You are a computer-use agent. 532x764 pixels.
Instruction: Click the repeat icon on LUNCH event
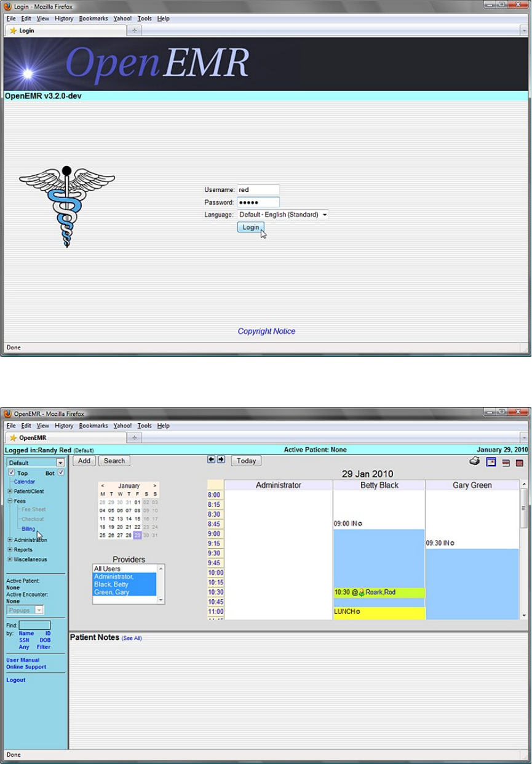[358, 612]
